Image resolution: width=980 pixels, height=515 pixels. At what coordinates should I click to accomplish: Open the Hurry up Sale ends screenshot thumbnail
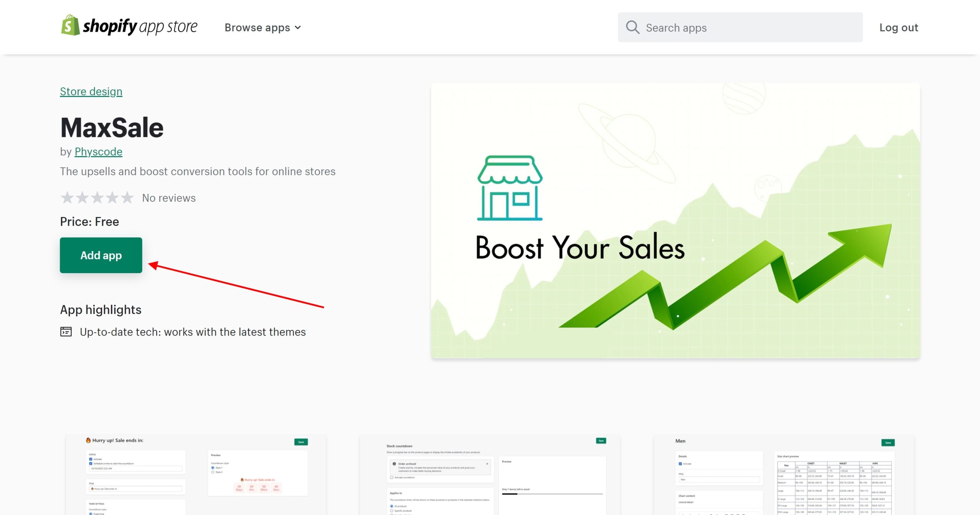click(x=196, y=475)
